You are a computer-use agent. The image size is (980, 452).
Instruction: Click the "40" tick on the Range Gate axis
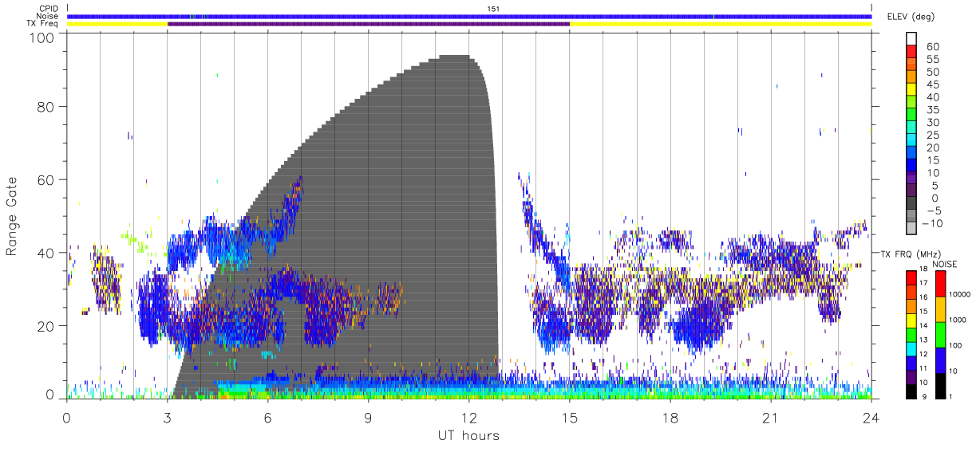coord(46,253)
